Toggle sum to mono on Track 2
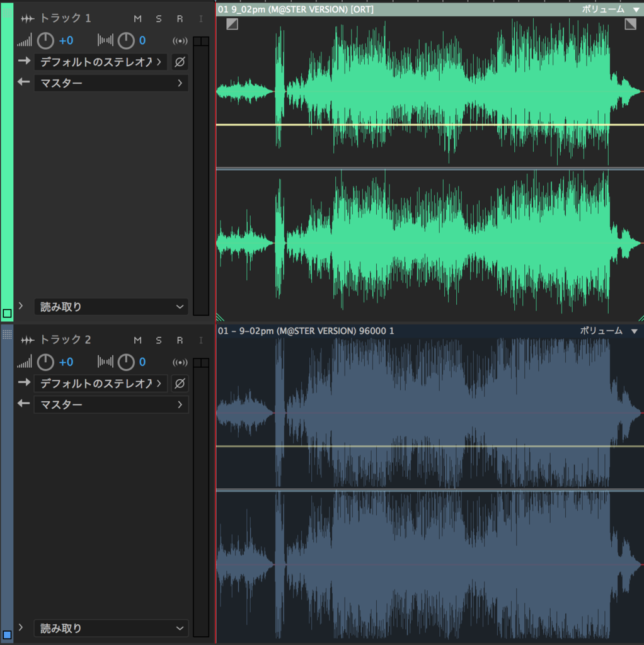Image resolution: width=644 pixels, height=645 pixels. tap(180, 362)
